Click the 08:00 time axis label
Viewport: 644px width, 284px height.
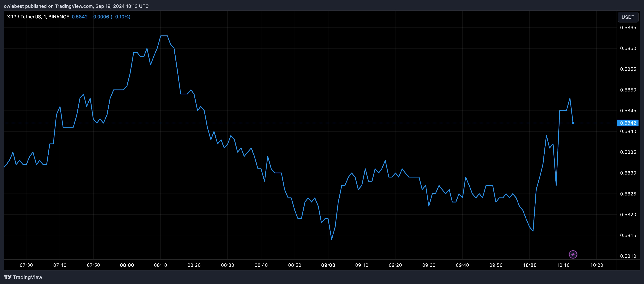[x=127, y=265]
